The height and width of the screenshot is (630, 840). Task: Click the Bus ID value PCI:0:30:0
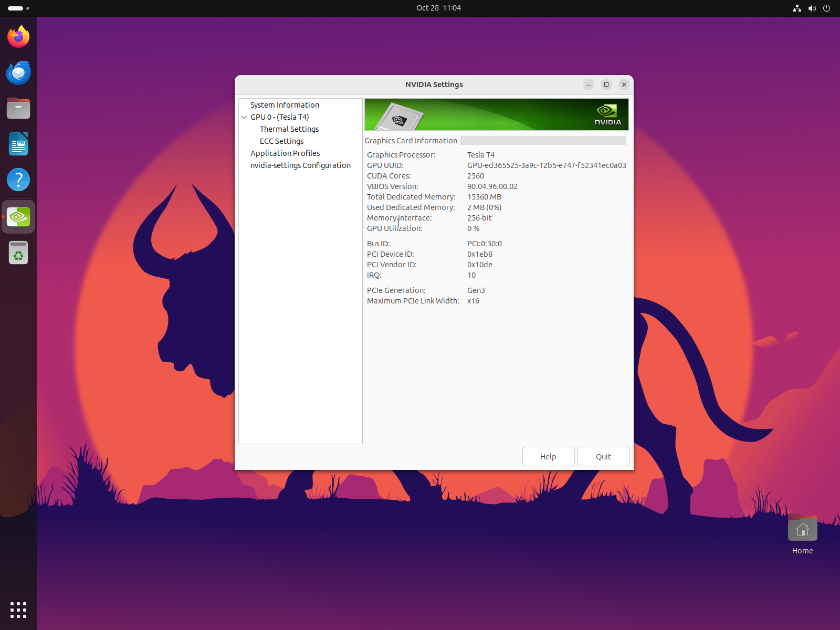[485, 244]
